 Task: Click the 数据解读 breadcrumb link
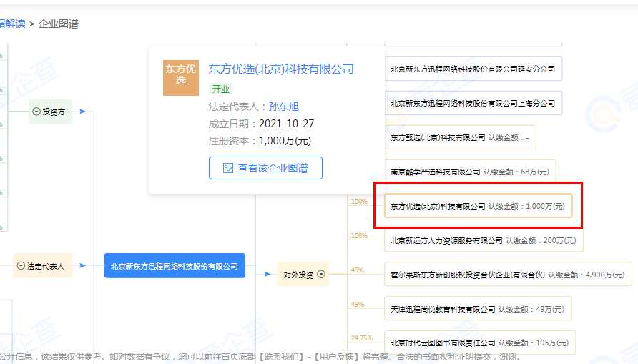[12, 24]
